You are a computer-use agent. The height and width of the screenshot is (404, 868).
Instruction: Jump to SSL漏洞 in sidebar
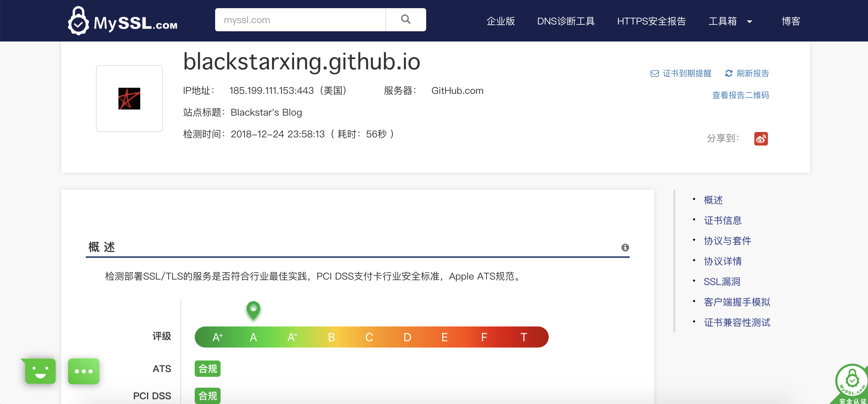click(722, 282)
